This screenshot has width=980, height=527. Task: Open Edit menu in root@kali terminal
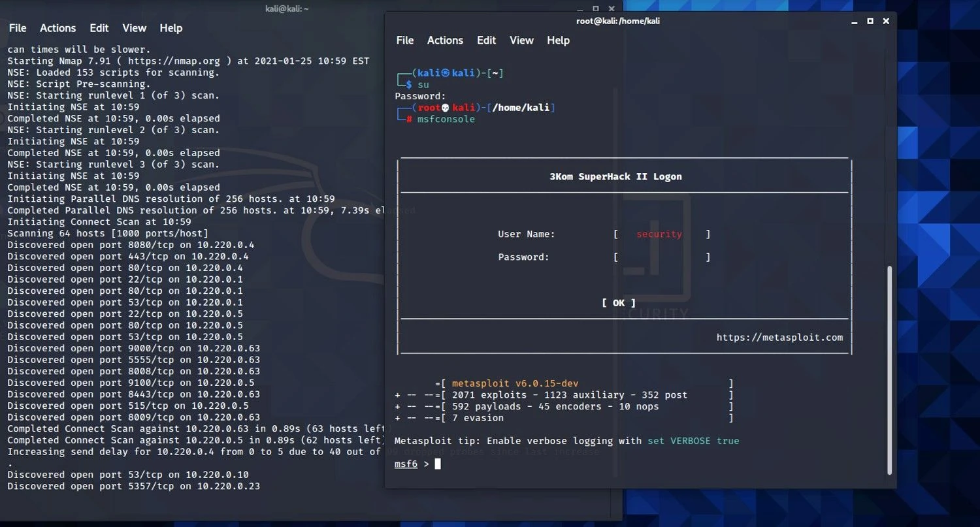coord(486,40)
